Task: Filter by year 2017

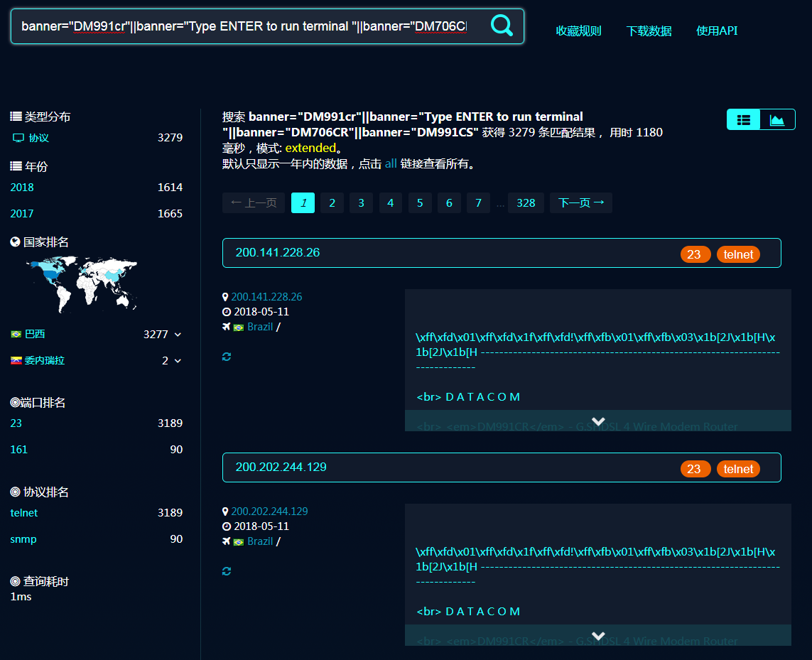Action: [x=22, y=213]
